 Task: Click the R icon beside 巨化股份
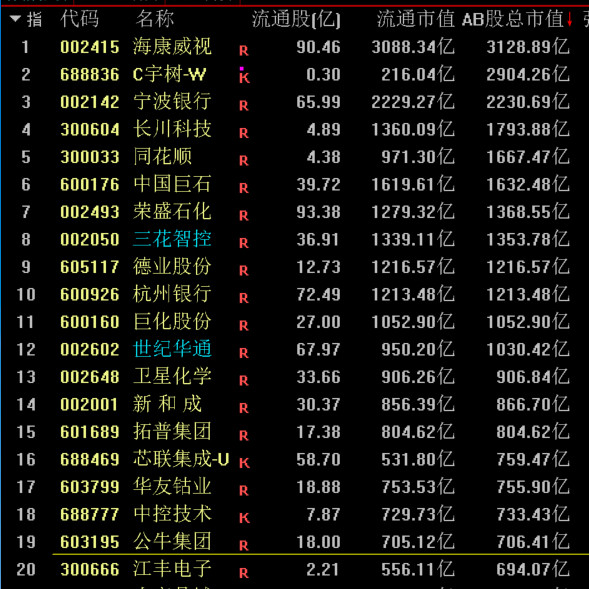[244, 326]
